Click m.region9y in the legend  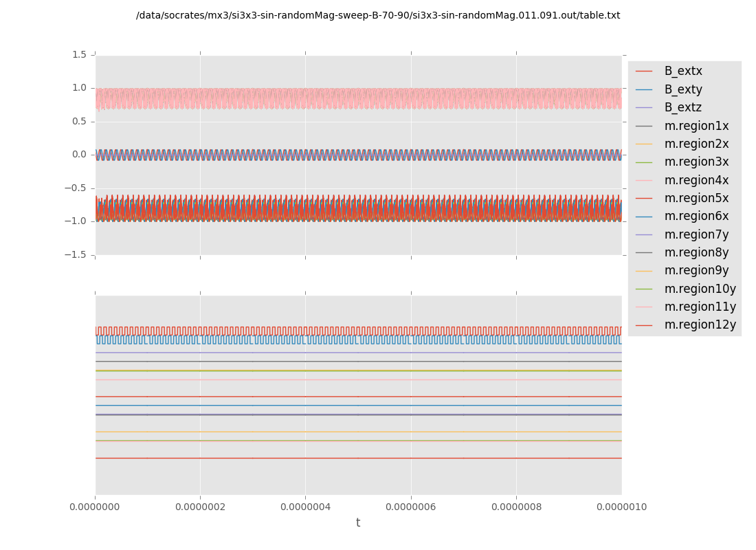point(696,270)
